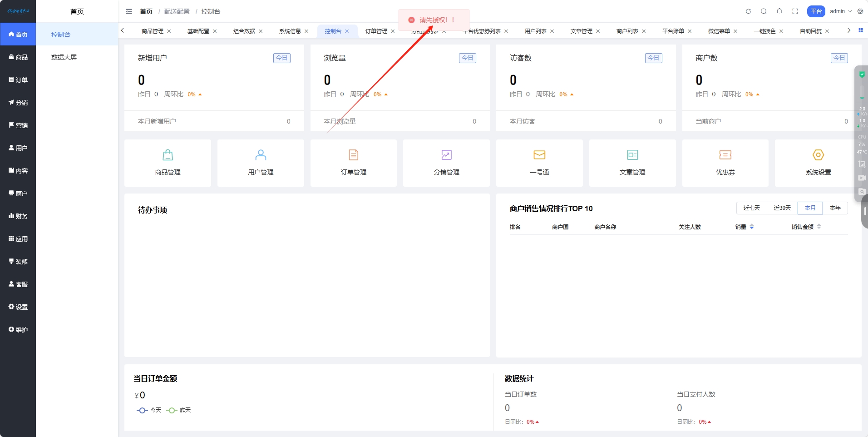This screenshot has height=437, width=868.
Task: Open the tab options grid icon
Action: click(x=861, y=30)
